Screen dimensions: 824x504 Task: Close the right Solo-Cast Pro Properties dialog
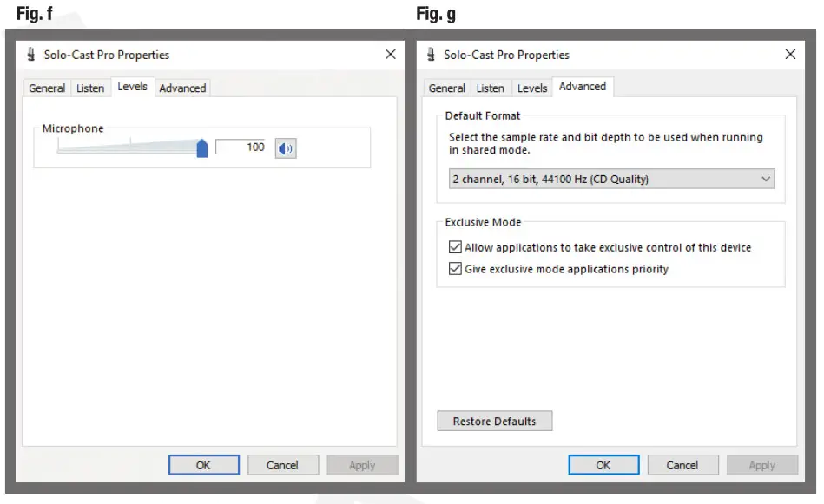tap(790, 55)
